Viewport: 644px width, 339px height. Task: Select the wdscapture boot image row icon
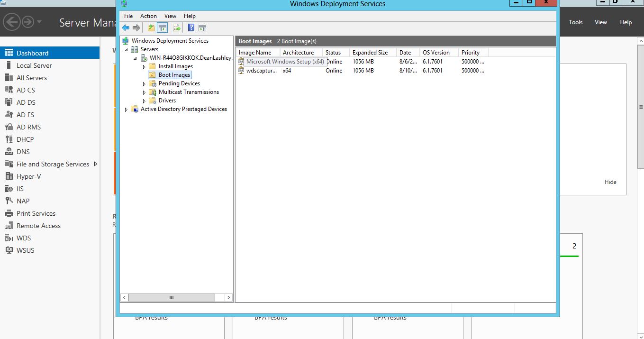point(242,71)
